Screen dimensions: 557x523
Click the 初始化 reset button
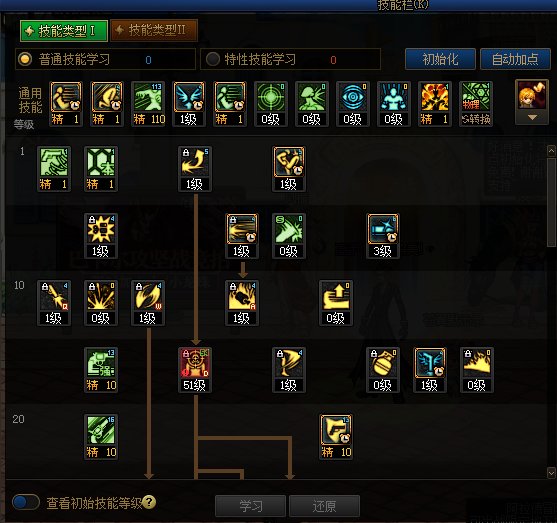point(440,59)
